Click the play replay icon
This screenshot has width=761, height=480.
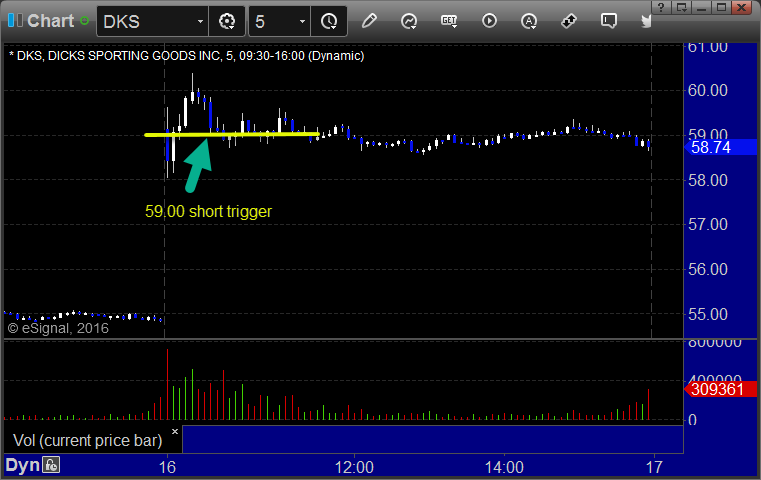(x=489, y=21)
